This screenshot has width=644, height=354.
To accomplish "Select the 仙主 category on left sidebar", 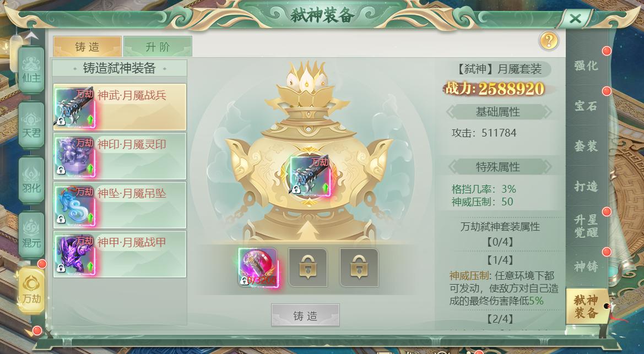I will (31, 70).
